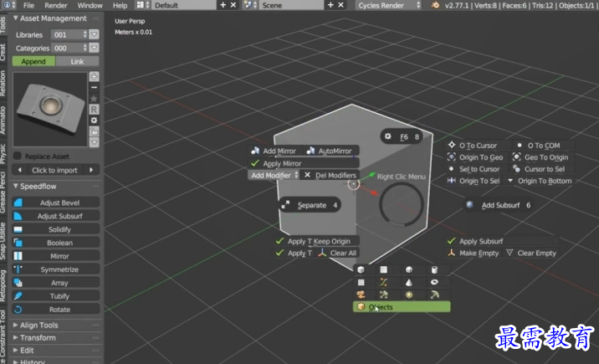The image size is (599, 364).
Task: Click the arc-with-arrow icon in the primitives grid
Action: (x=434, y=295)
